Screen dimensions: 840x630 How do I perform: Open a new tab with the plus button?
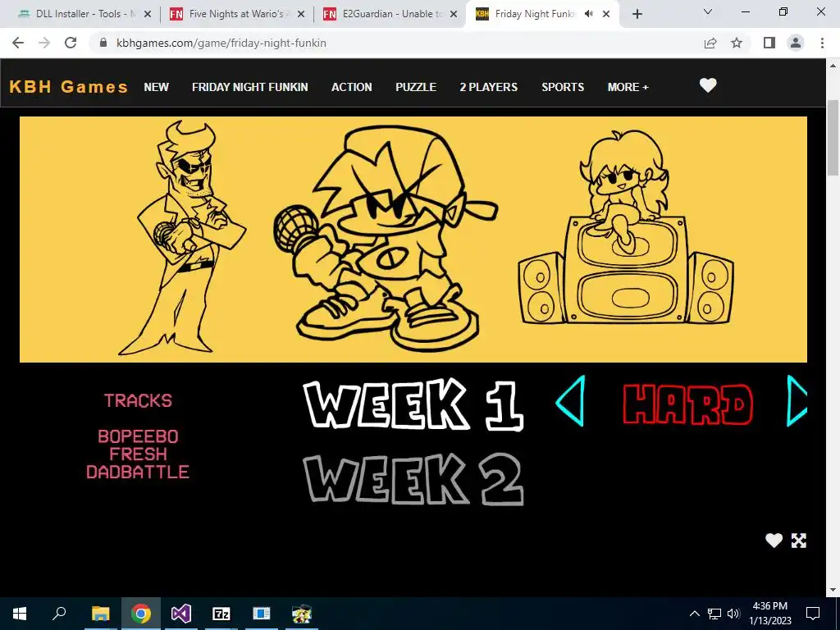point(637,14)
